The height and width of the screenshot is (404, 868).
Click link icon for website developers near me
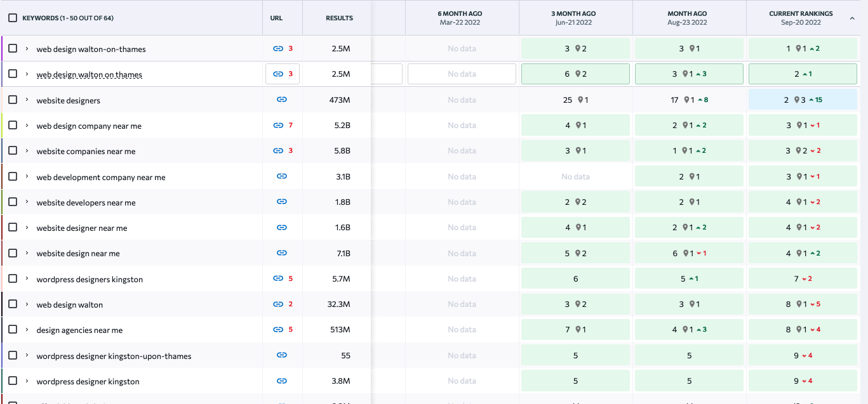(x=282, y=202)
